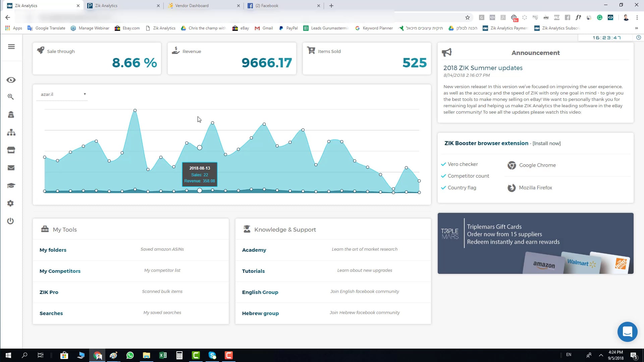Show hidden system tray icons
This screenshot has width=644, height=362.
point(601,355)
